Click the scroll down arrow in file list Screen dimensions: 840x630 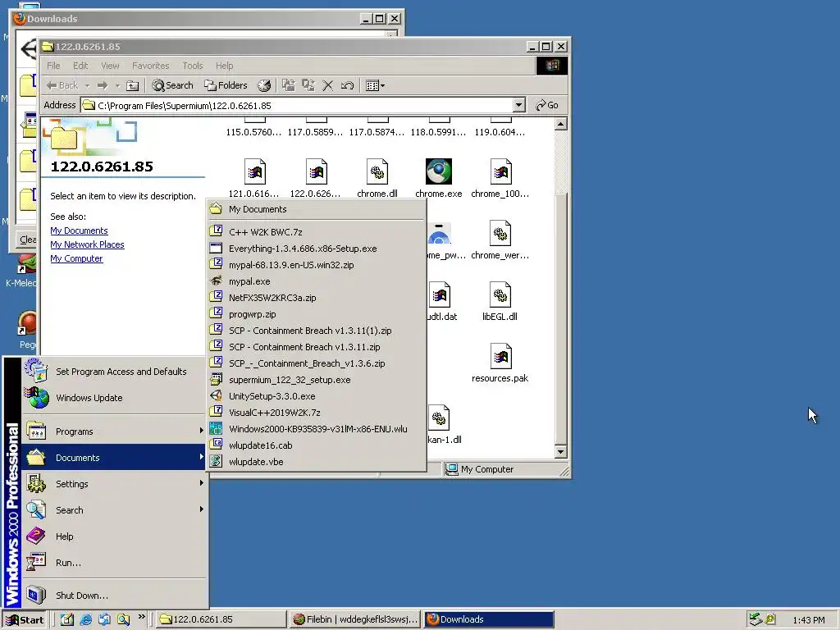click(560, 452)
